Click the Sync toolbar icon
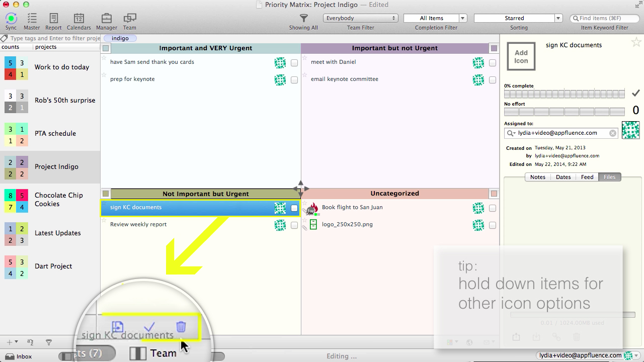644x362 pixels. click(x=11, y=19)
